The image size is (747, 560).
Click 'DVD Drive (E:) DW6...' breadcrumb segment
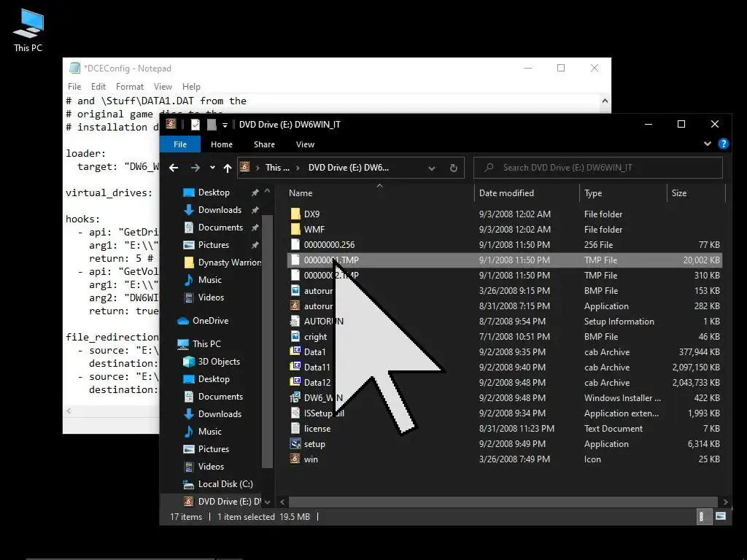pos(348,168)
